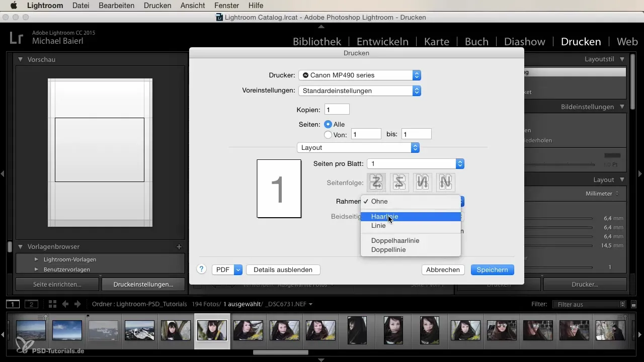Open the PDF dropdown arrow

coord(238,269)
